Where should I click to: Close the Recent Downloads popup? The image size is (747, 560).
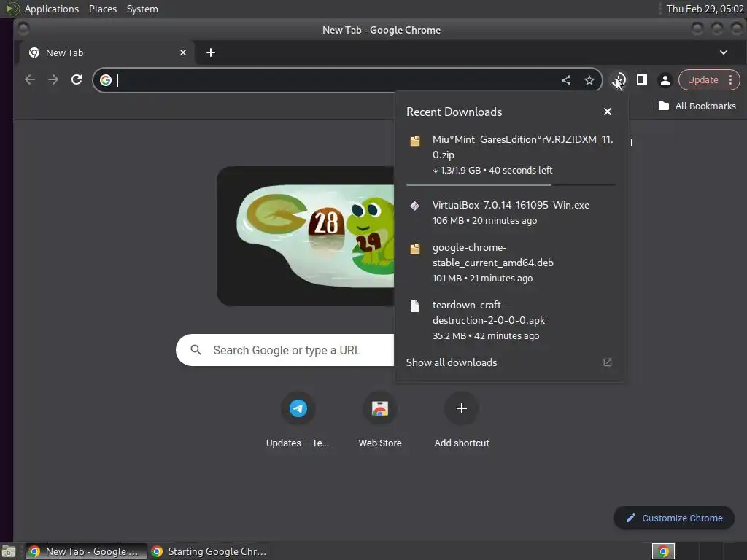608,112
